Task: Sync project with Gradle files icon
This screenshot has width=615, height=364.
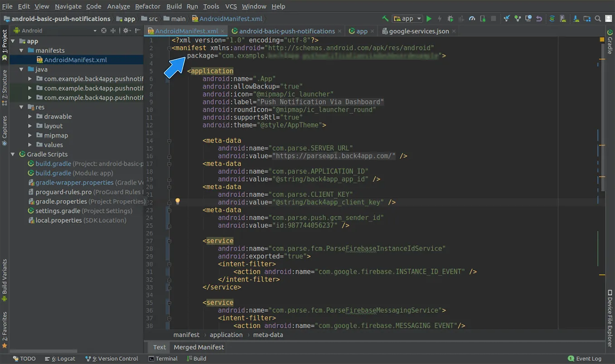Action: pyautogui.click(x=552, y=19)
